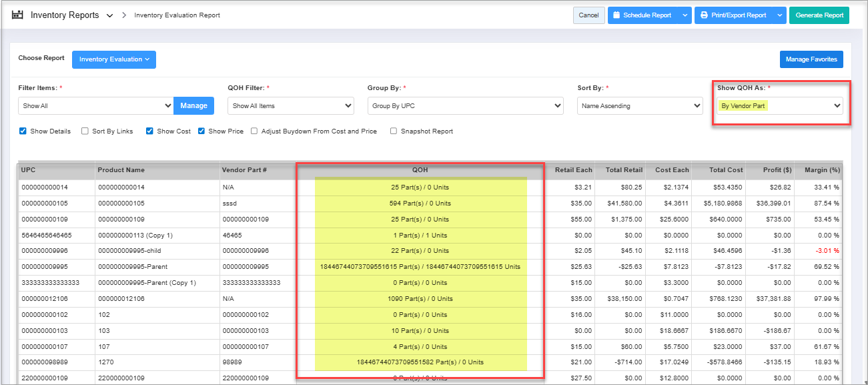The image size is (868, 385).
Task: Open the Filter Items Show All dropdown
Action: (x=96, y=105)
